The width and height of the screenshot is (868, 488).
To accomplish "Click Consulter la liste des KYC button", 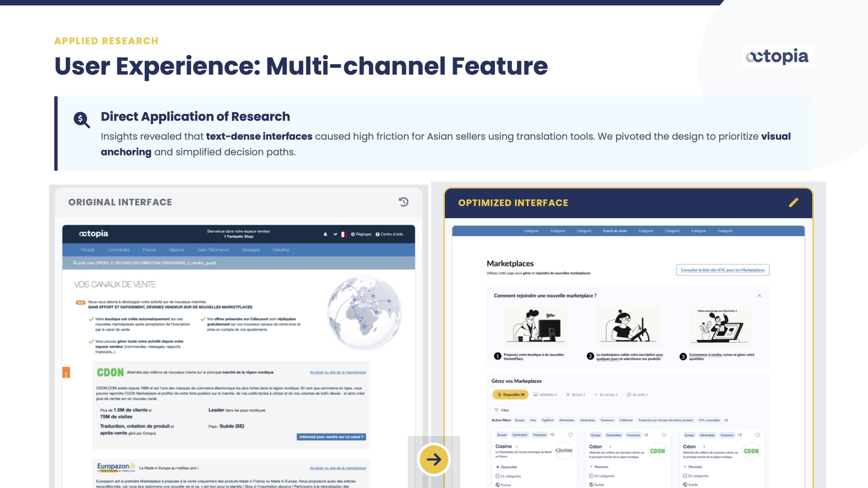I will click(722, 270).
